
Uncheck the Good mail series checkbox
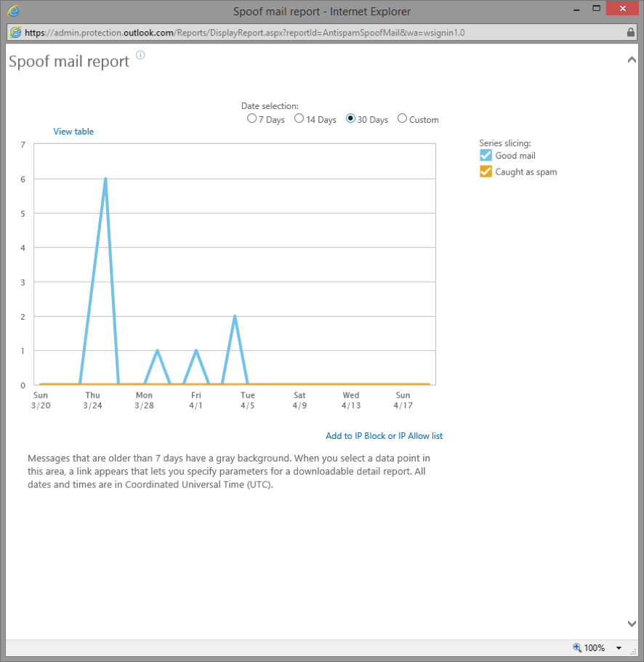click(x=486, y=156)
